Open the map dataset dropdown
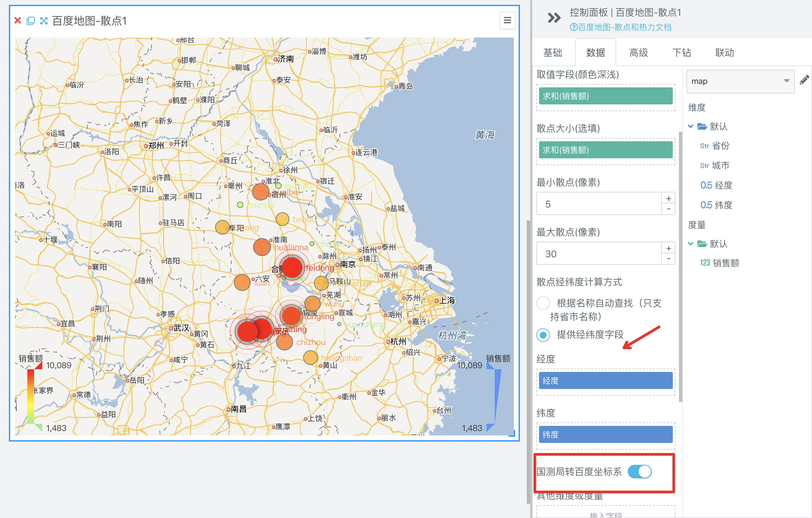812x518 pixels. (740, 81)
